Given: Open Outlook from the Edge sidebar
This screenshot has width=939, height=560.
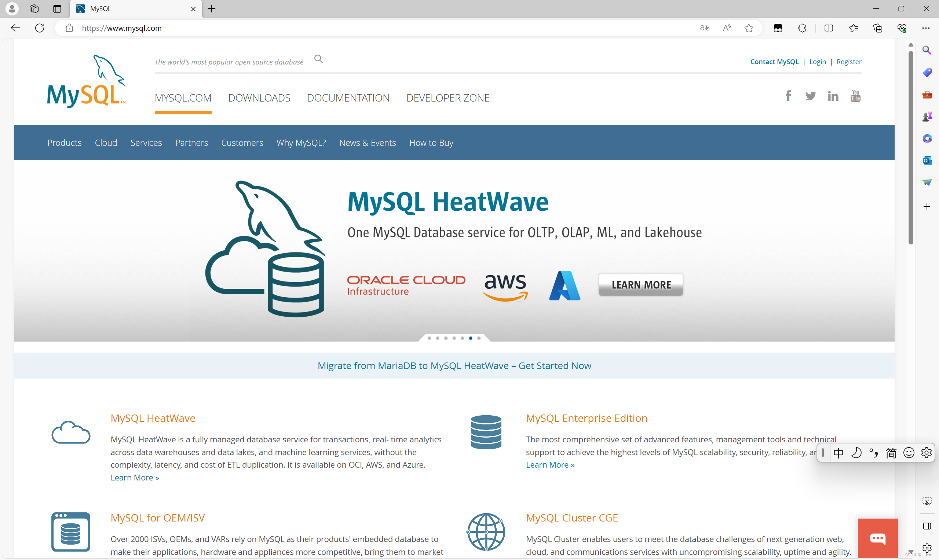Looking at the screenshot, I should pyautogui.click(x=927, y=161).
